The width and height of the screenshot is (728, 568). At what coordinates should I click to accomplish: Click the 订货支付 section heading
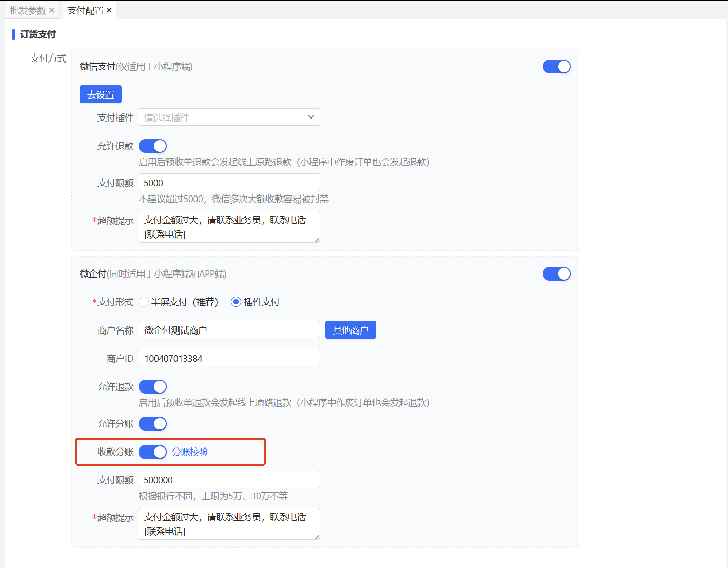(x=37, y=34)
